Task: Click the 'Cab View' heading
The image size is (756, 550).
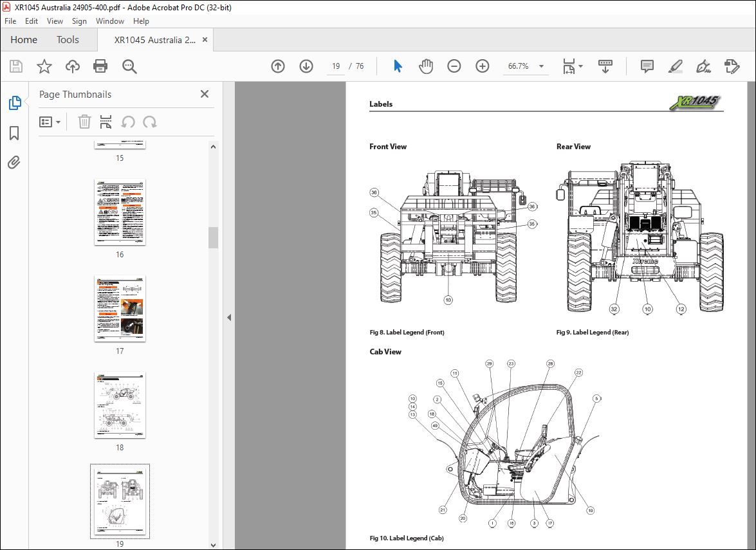Action: tap(385, 351)
